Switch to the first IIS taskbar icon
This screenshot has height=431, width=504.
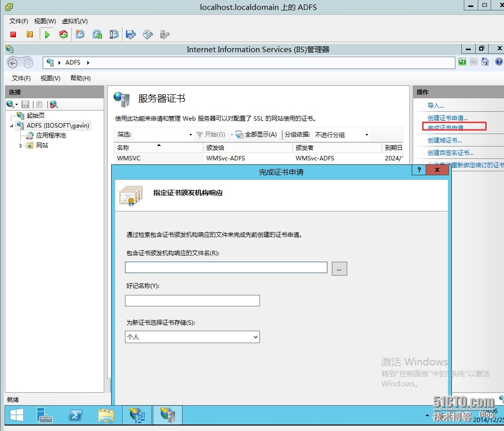click(x=137, y=415)
